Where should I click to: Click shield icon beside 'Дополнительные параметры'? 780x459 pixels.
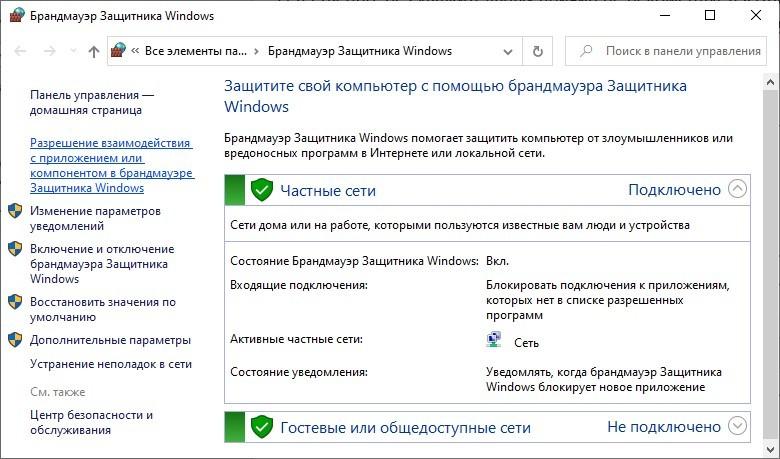[x=15, y=340]
